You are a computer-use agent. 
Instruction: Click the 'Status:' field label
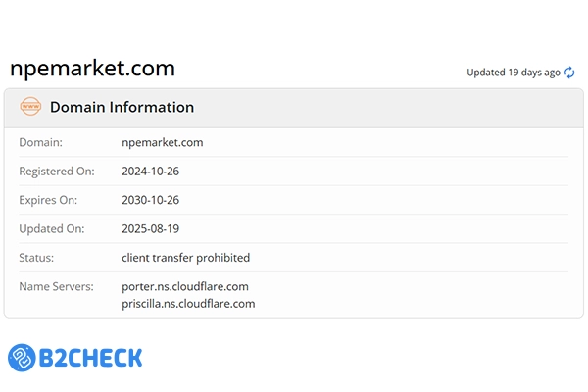(x=38, y=258)
